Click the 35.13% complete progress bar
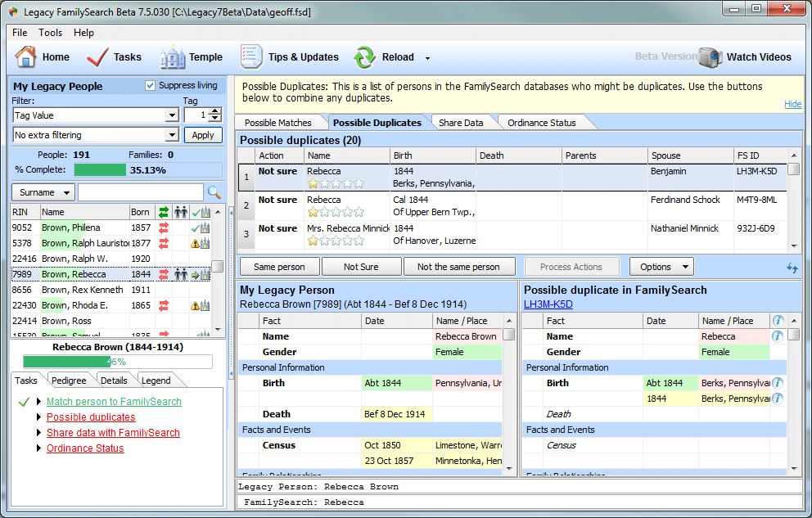812x518 pixels. [x=148, y=170]
